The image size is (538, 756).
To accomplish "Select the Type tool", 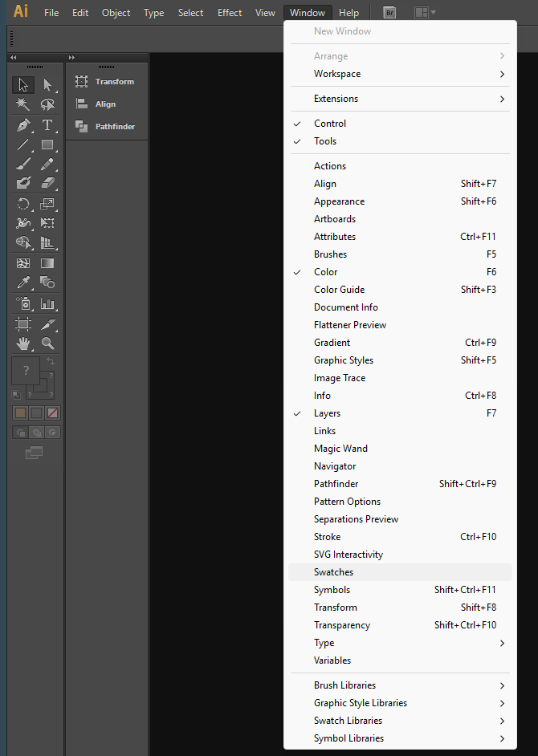I will tap(47, 125).
